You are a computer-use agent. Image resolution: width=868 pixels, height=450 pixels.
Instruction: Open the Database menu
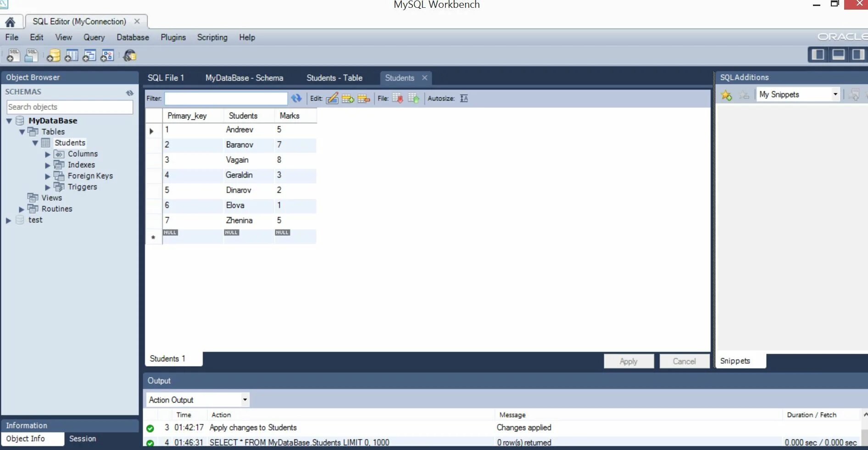133,37
